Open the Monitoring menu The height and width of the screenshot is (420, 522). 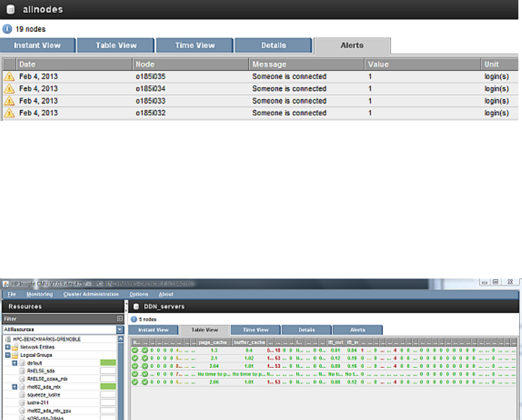point(39,294)
